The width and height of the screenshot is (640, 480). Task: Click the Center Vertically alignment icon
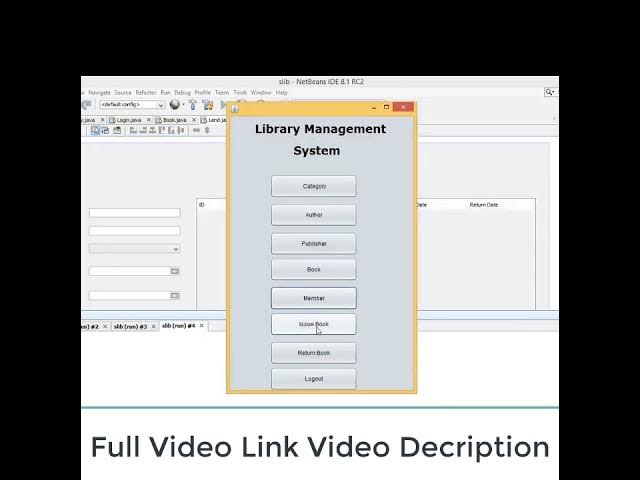click(181, 131)
